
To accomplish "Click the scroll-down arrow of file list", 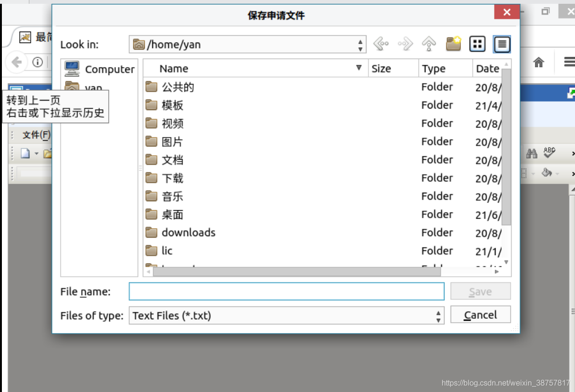I will 506,262.
